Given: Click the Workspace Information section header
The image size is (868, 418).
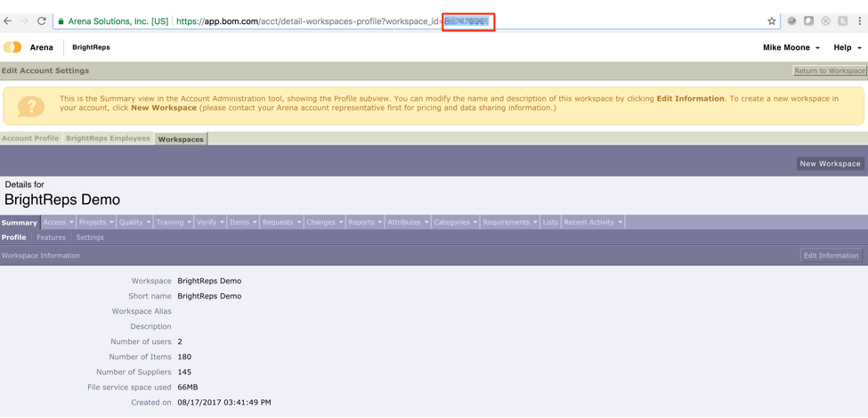Looking at the screenshot, I should click(40, 256).
